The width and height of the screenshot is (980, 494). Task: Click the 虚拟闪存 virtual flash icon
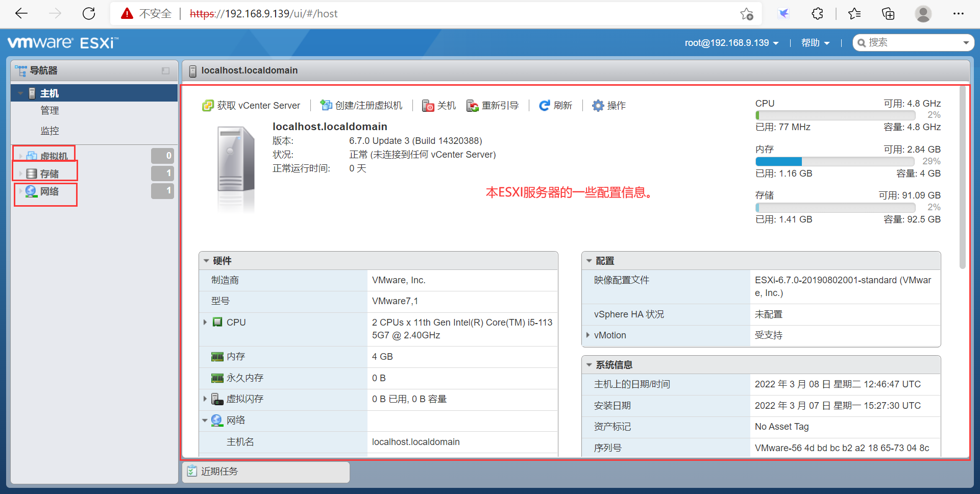[x=217, y=399]
